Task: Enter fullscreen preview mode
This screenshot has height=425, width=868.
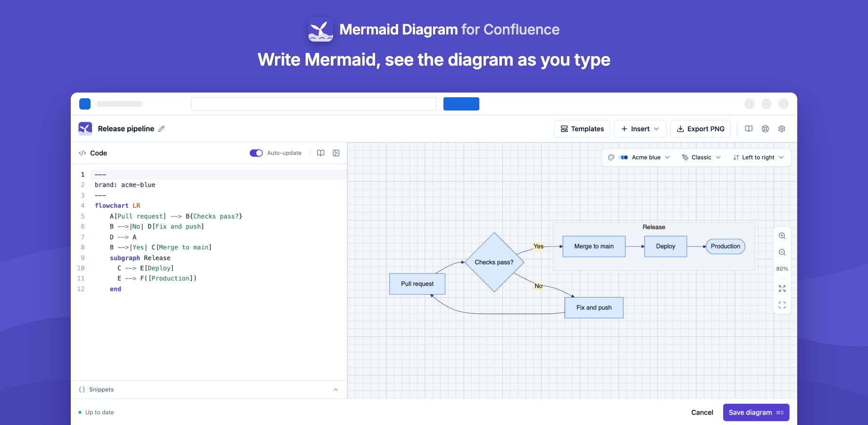Action: (x=782, y=305)
